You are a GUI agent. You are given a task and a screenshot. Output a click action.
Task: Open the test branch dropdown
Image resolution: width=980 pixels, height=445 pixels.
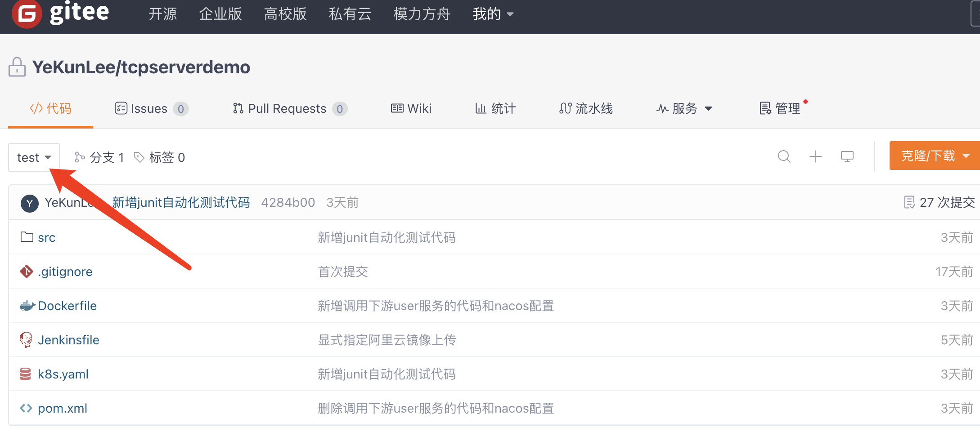34,157
